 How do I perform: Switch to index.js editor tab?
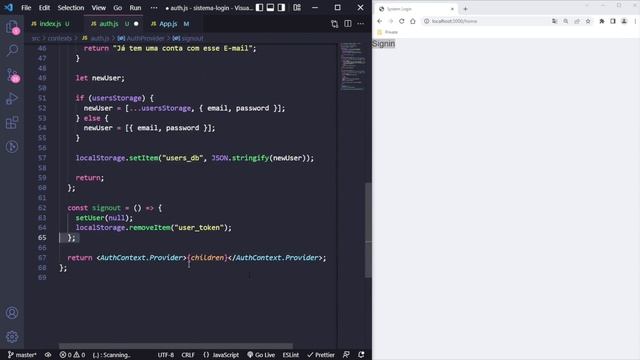pos(50,24)
